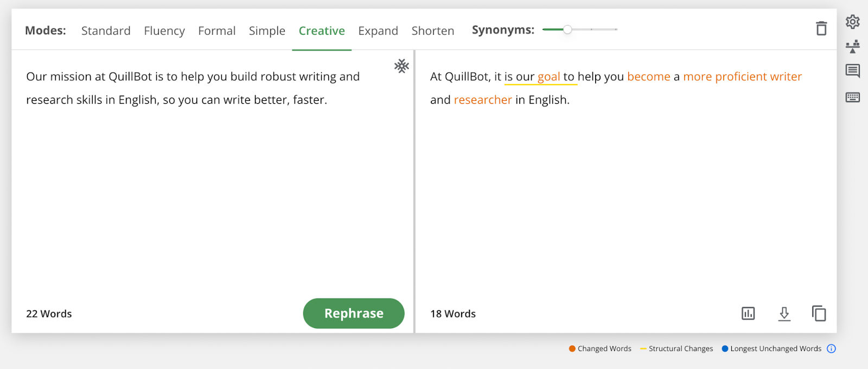Copy the output using the copy icon
The image size is (868, 369).
(819, 313)
